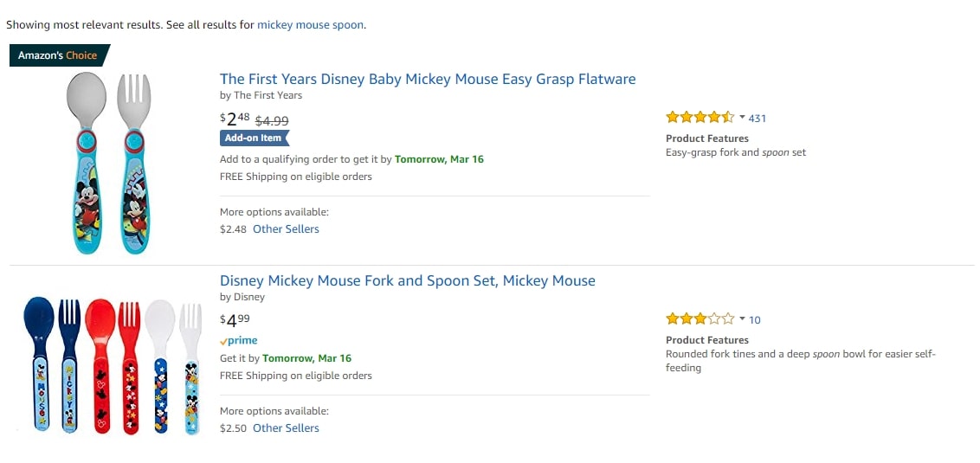Viewport: 980px width, 463px height.
Task: Click the $4.99 price of the Disney set
Action: (235, 321)
